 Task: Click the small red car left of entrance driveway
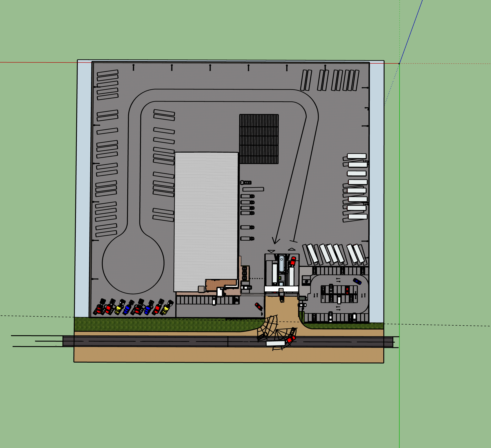click(259, 307)
